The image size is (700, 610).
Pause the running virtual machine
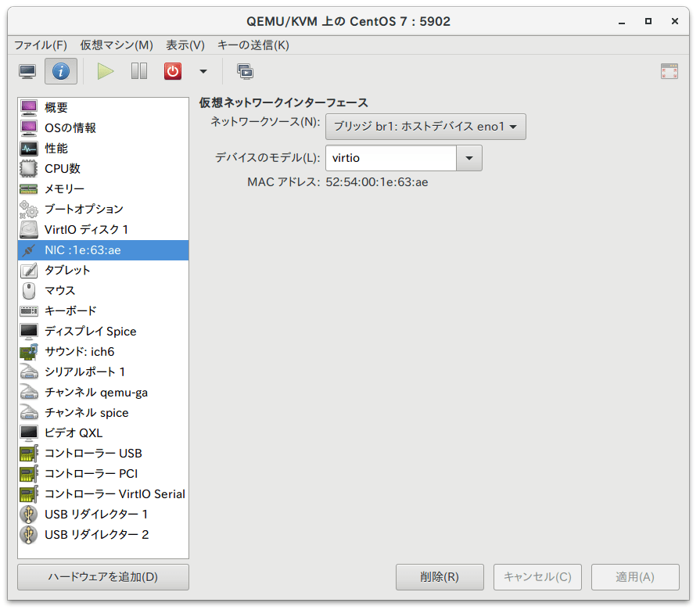pyautogui.click(x=138, y=70)
